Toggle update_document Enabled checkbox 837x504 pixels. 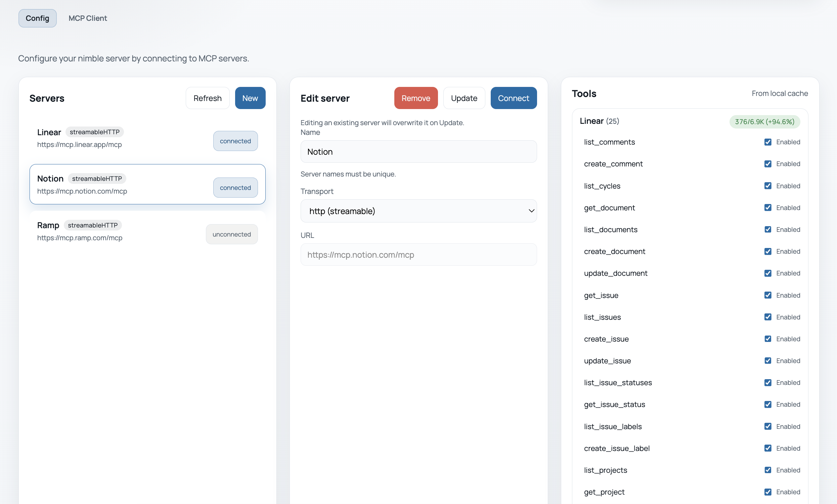[x=767, y=273]
